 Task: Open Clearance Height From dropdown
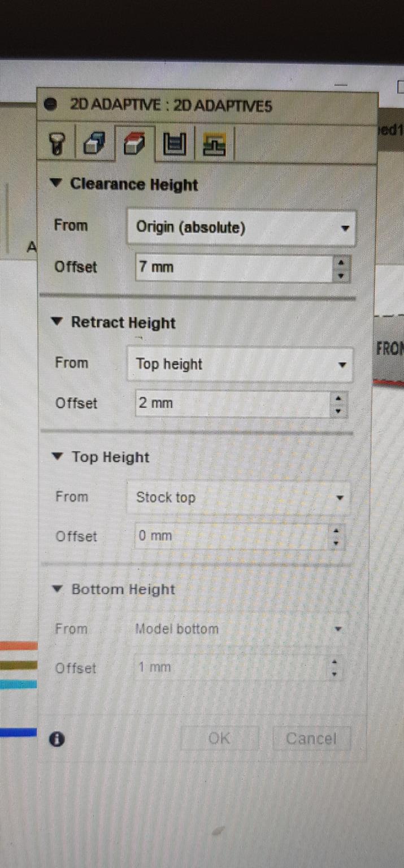[241, 228]
